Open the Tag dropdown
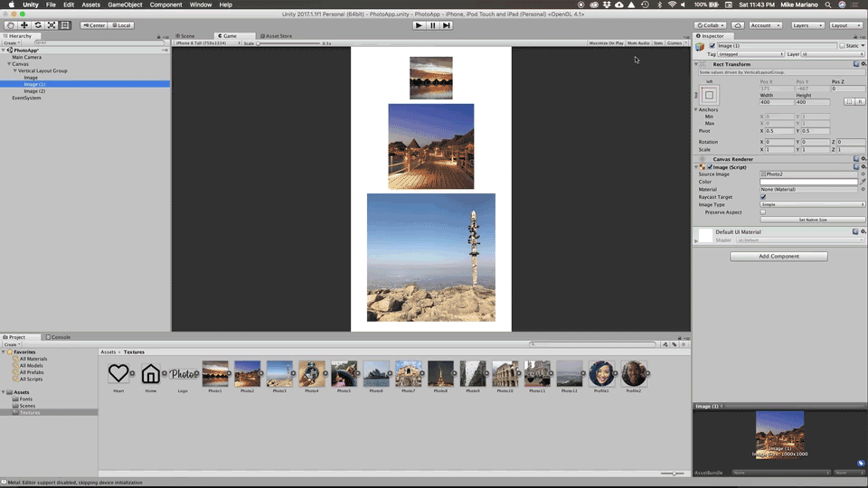This screenshot has height=488, width=868. coord(750,54)
